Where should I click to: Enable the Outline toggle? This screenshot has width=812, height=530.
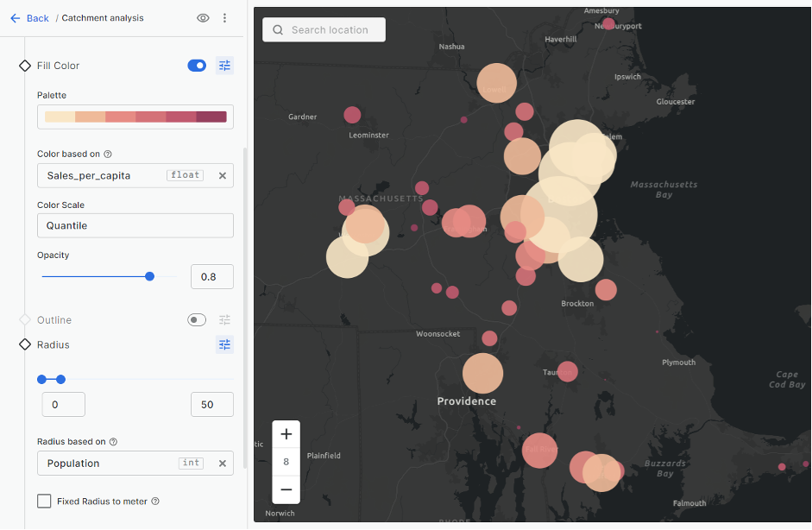(196, 319)
